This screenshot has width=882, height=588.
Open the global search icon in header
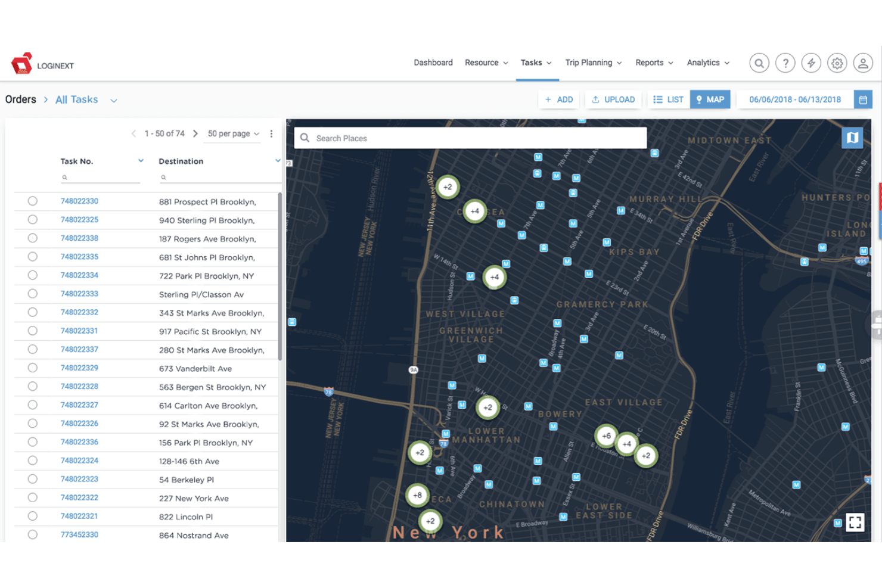(759, 63)
